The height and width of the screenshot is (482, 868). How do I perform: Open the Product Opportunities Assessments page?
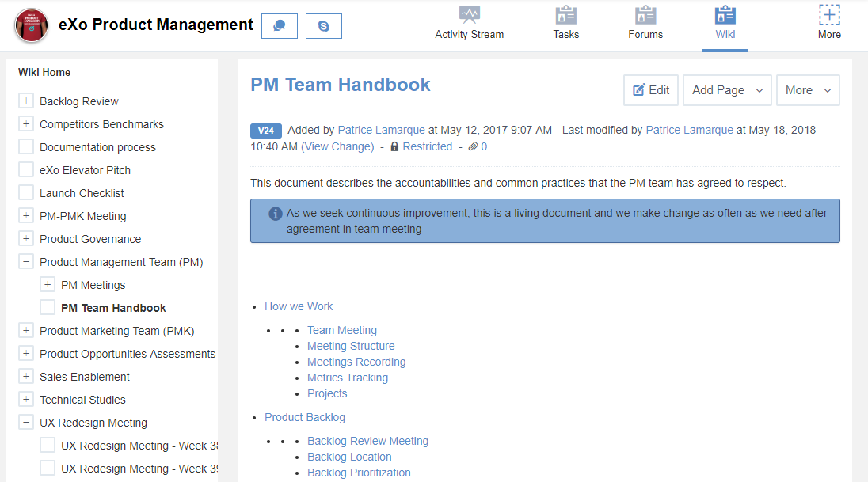[128, 354]
